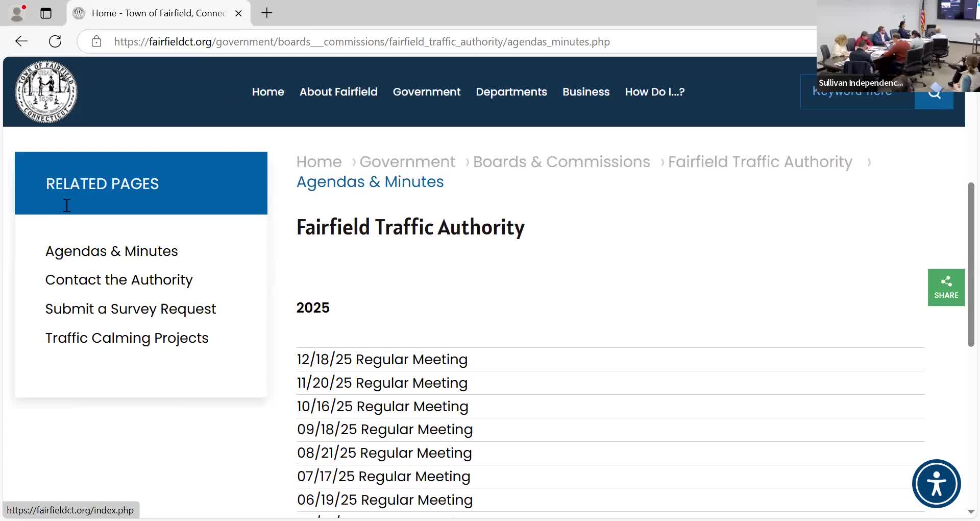980x521 pixels.
Task: Open the browser profile avatar icon
Action: (x=17, y=13)
